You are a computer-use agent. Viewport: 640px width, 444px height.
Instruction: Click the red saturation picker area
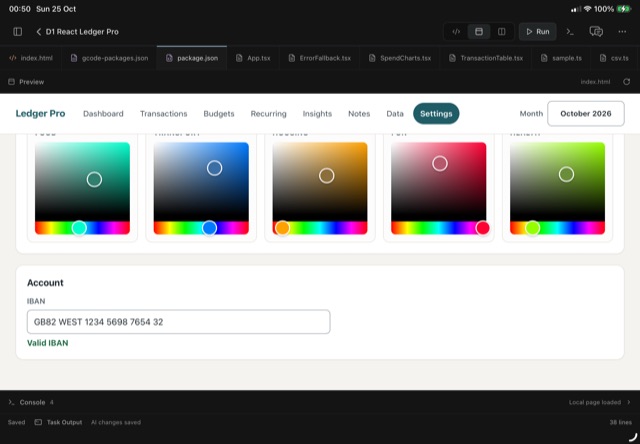click(439, 182)
